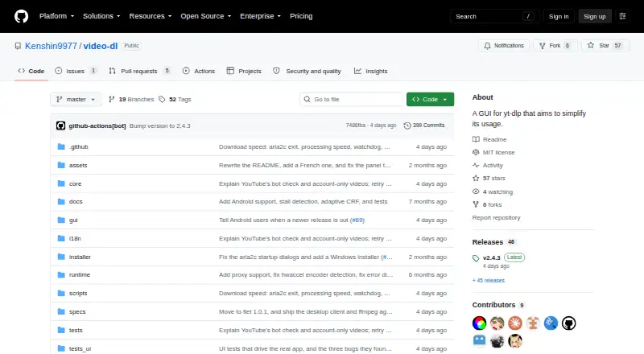Click Report repository link
The width and height of the screenshot is (644, 354).
[x=496, y=218]
